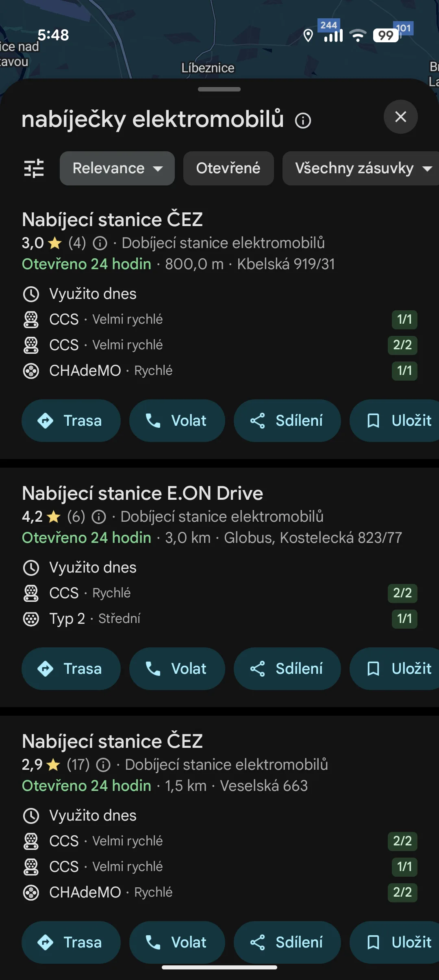Tap the Líbeznice label on the map
The height and width of the screenshot is (980, 439).
coord(208,68)
